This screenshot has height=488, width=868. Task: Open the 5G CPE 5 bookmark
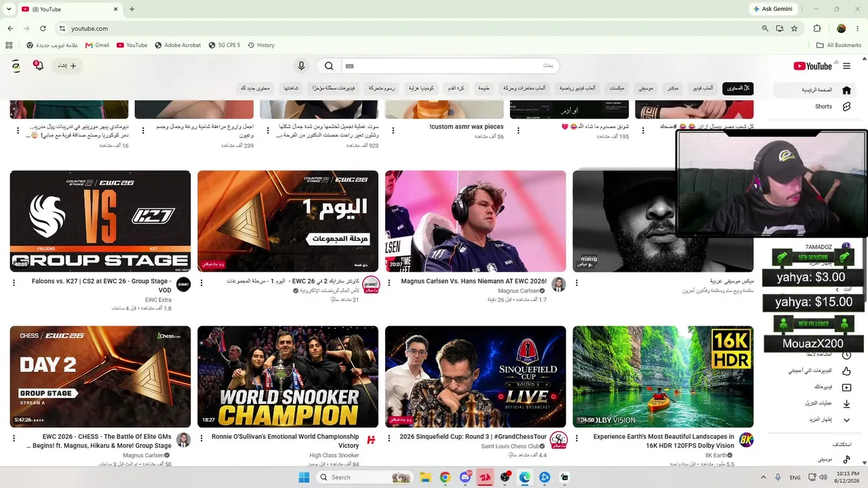(x=224, y=45)
